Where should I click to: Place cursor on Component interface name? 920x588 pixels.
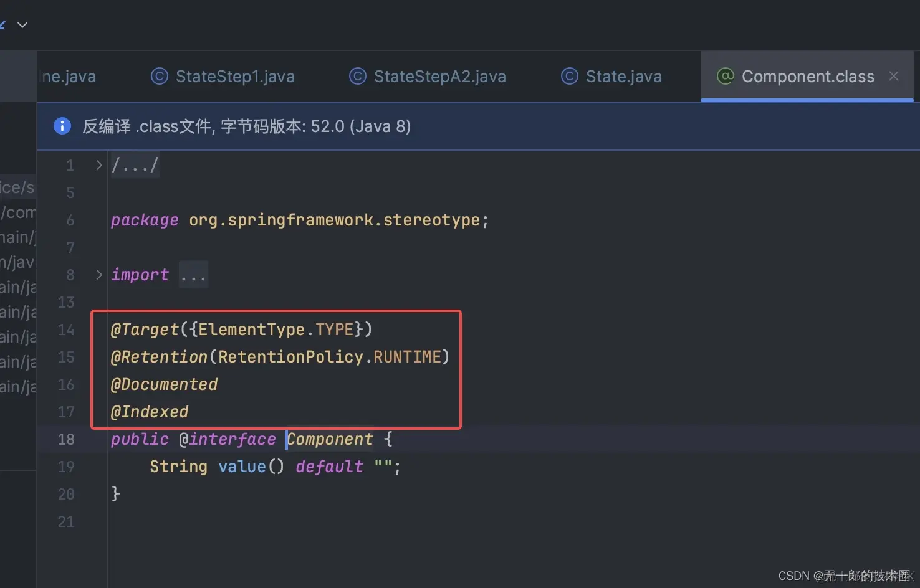point(330,439)
